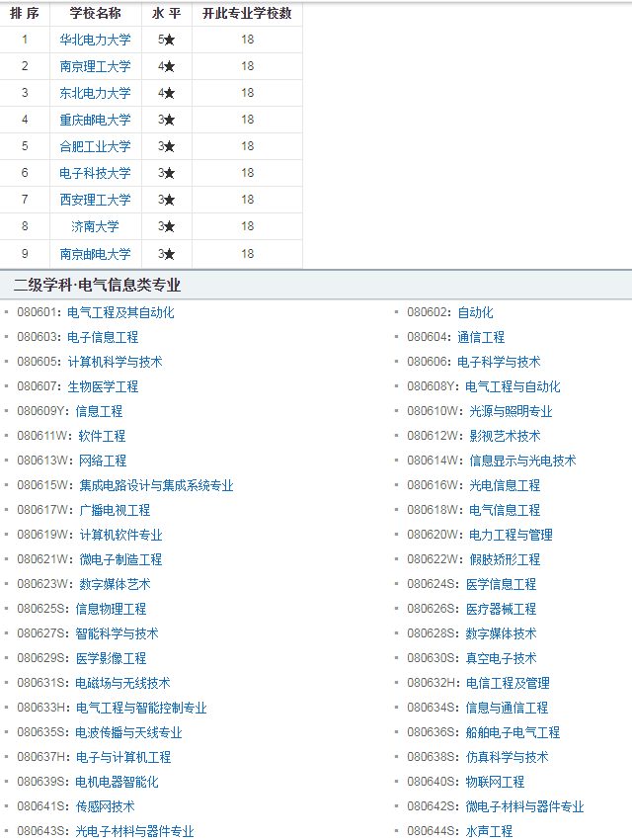Open the 软件工程 major
The image size is (632, 840).
click(x=102, y=436)
